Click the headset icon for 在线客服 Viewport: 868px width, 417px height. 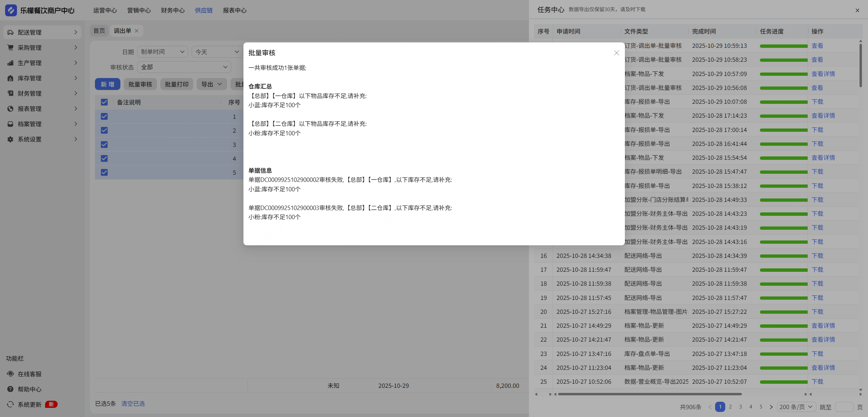11,374
